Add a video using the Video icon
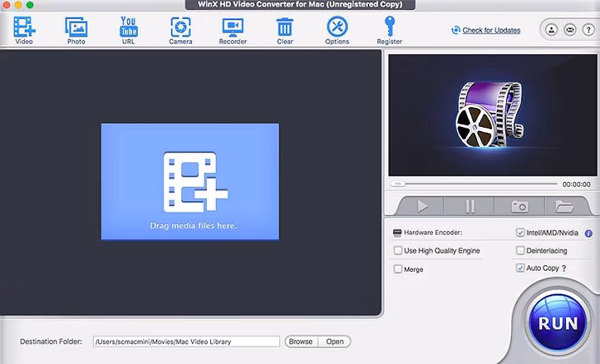The width and height of the screenshot is (600, 364). pos(24,30)
